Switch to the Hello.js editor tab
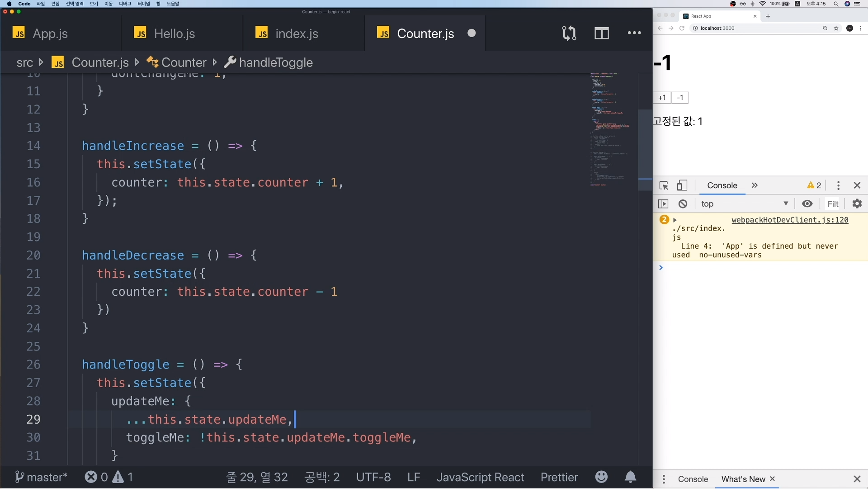This screenshot has width=868, height=497. (175, 33)
